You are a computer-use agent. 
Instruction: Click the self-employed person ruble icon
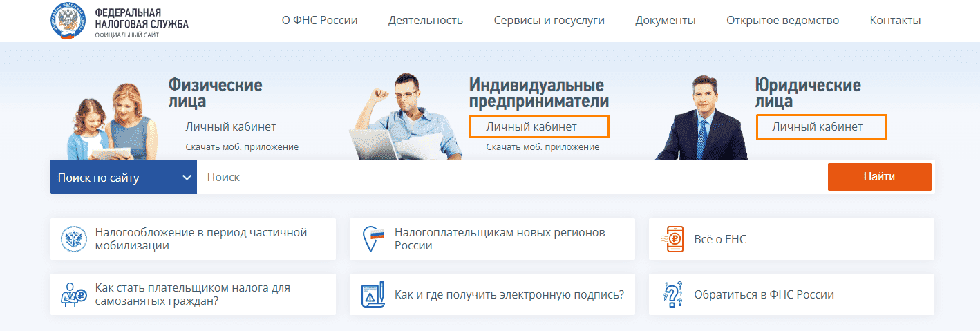(73, 294)
